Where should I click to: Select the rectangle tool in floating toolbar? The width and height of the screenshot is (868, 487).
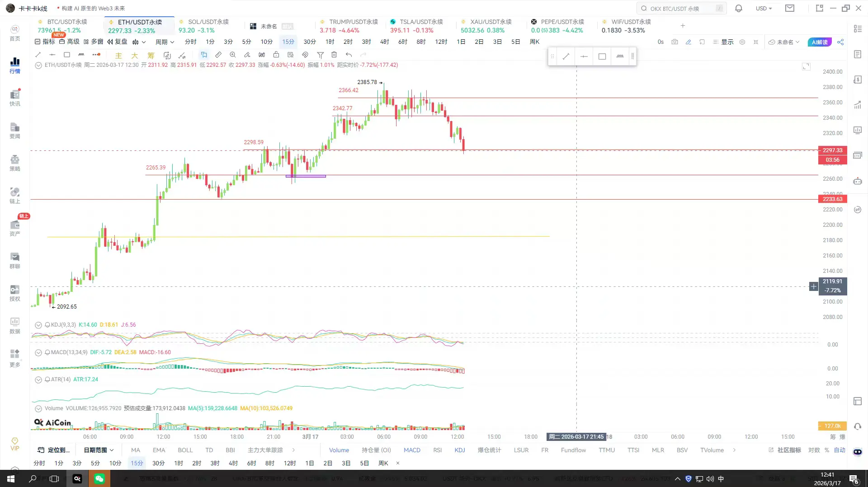[x=602, y=56]
